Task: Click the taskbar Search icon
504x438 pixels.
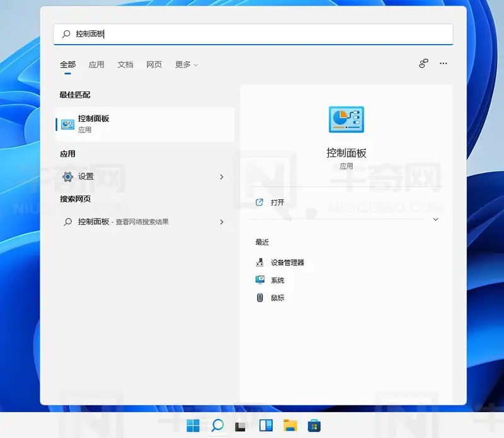Action: click(x=217, y=426)
